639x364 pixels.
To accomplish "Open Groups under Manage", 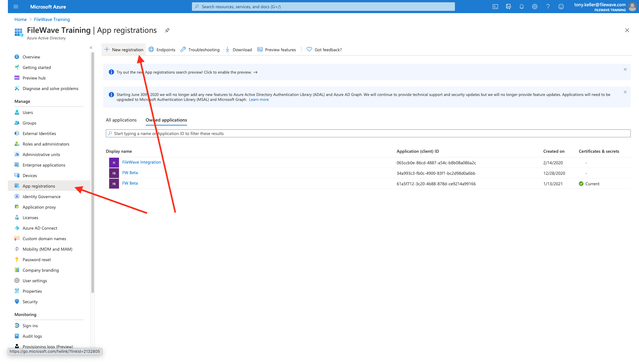I will 30,123.
